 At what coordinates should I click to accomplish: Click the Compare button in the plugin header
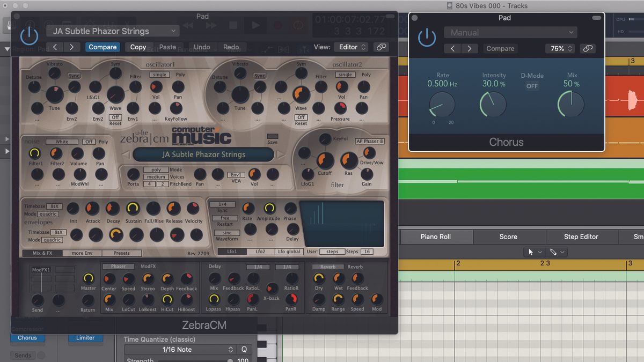[x=103, y=47]
